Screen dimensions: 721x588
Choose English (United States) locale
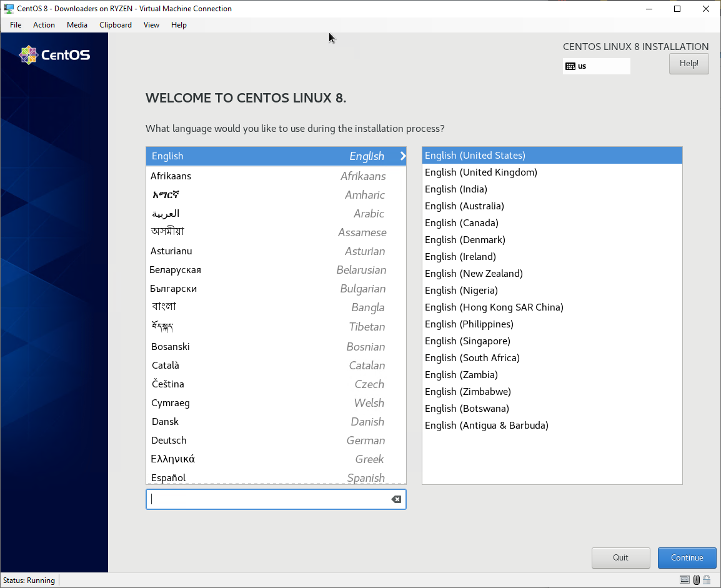[x=552, y=156]
